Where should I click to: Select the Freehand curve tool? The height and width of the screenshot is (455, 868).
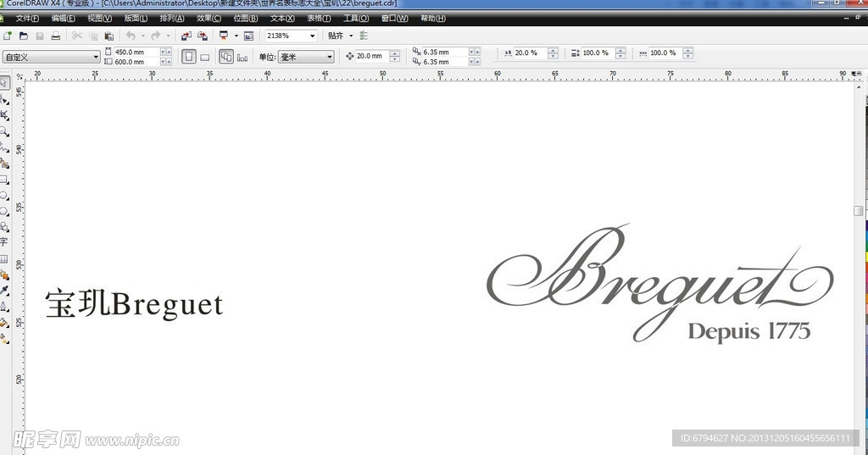pos(4,147)
